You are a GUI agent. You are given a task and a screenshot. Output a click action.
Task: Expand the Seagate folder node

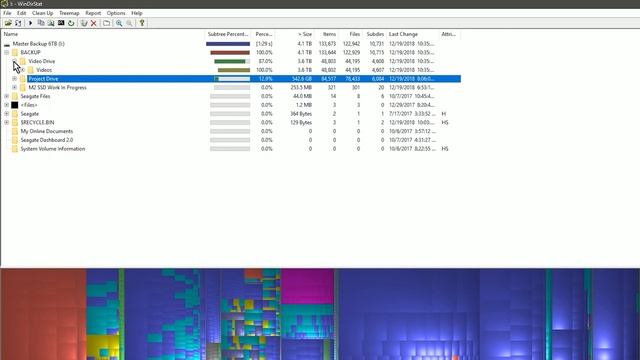point(7,114)
